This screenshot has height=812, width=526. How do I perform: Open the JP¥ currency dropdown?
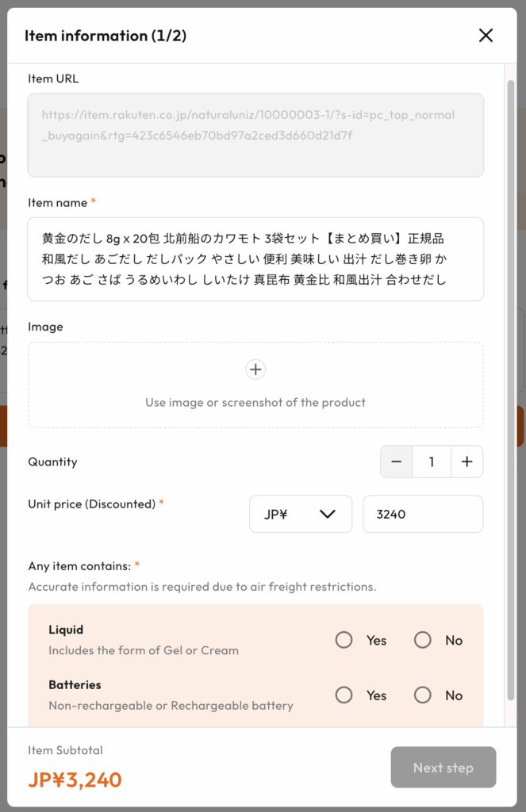301,514
